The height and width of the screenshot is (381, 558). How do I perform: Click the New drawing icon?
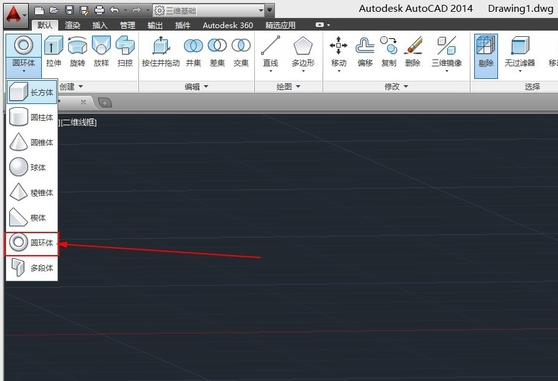(39, 11)
